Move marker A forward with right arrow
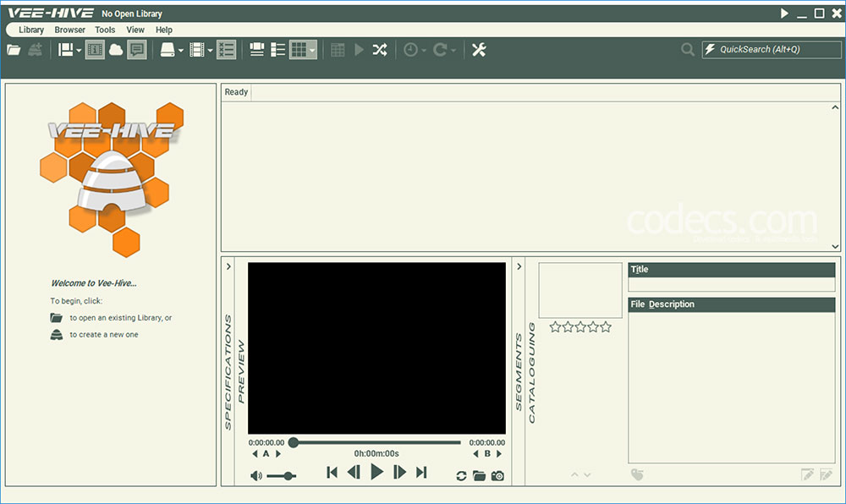The width and height of the screenshot is (846, 504). point(278,454)
